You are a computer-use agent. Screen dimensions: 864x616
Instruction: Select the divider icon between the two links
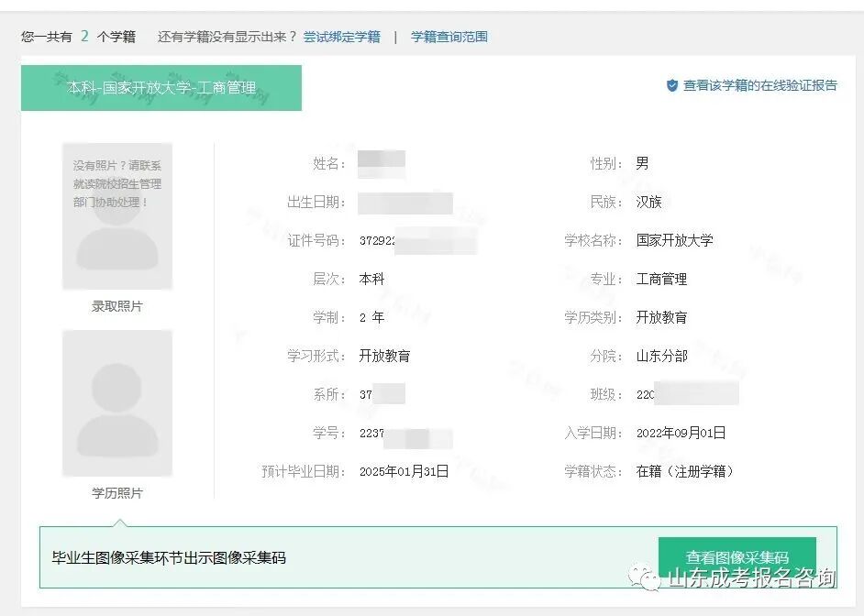tap(396, 37)
